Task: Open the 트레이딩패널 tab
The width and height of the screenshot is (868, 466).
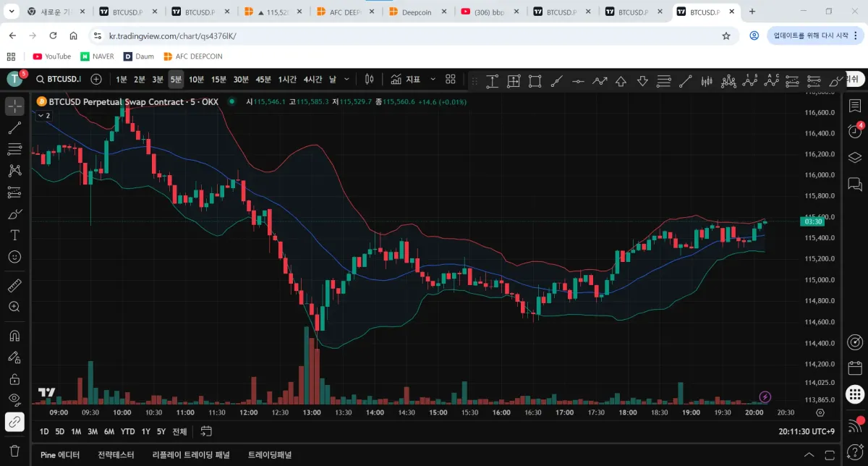Action: pos(270,455)
